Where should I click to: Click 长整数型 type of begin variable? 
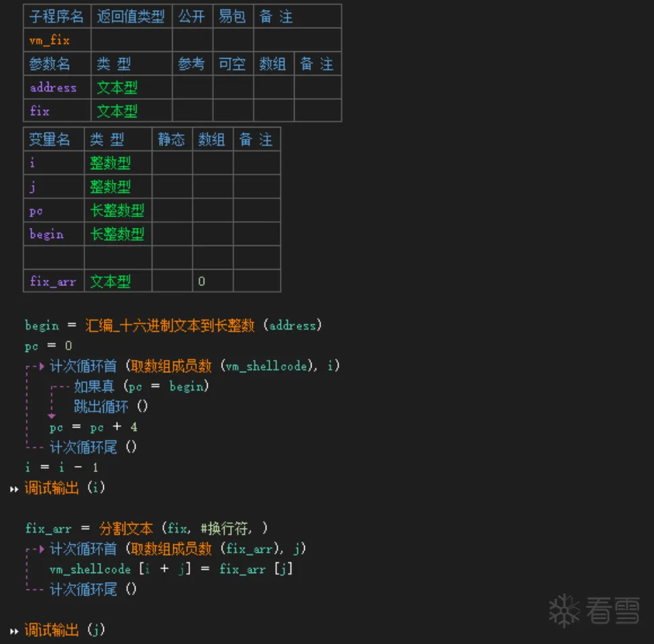(117, 234)
